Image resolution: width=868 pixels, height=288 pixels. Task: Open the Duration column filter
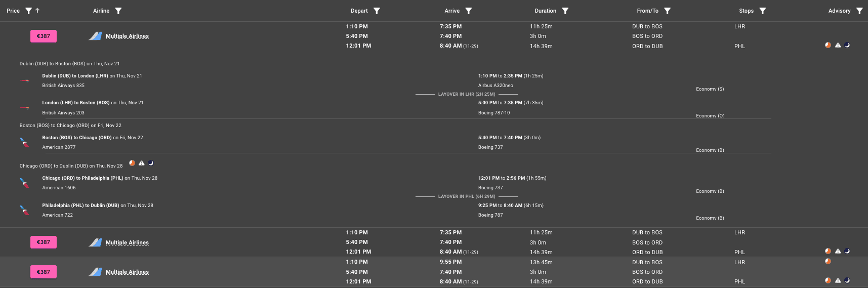[565, 11]
